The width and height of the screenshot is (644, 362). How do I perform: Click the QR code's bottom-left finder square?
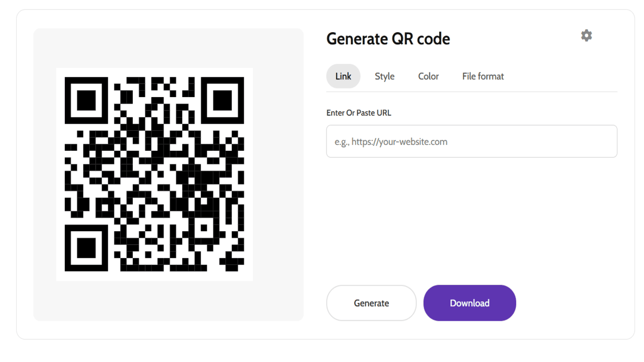(x=87, y=247)
